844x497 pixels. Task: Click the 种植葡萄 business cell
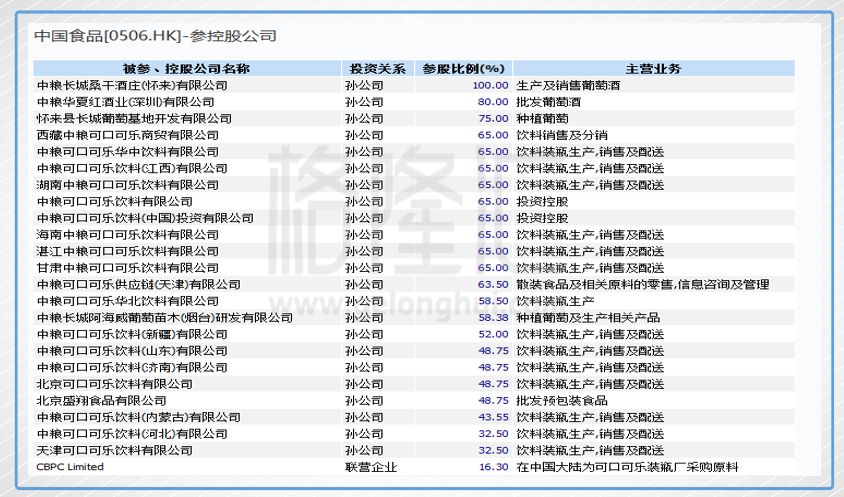point(542,118)
